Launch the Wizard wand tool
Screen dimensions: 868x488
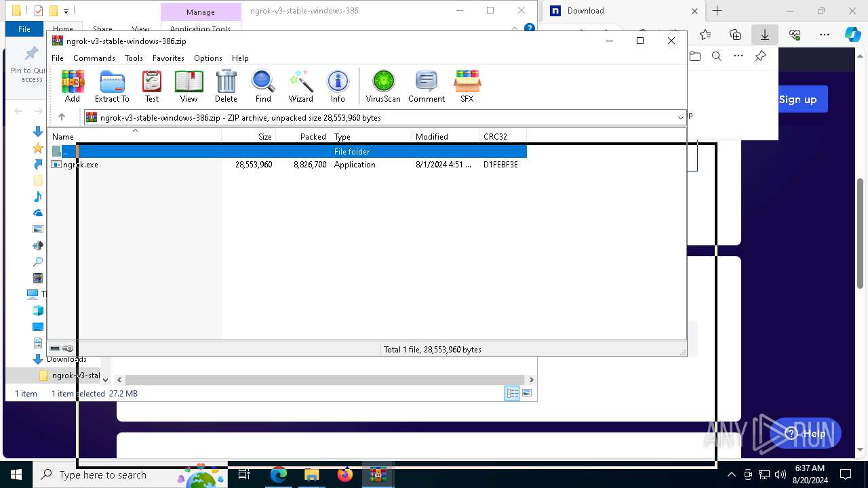(300, 86)
